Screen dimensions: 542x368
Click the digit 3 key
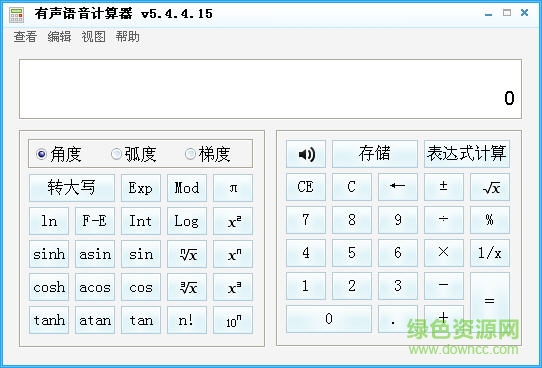pos(398,286)
